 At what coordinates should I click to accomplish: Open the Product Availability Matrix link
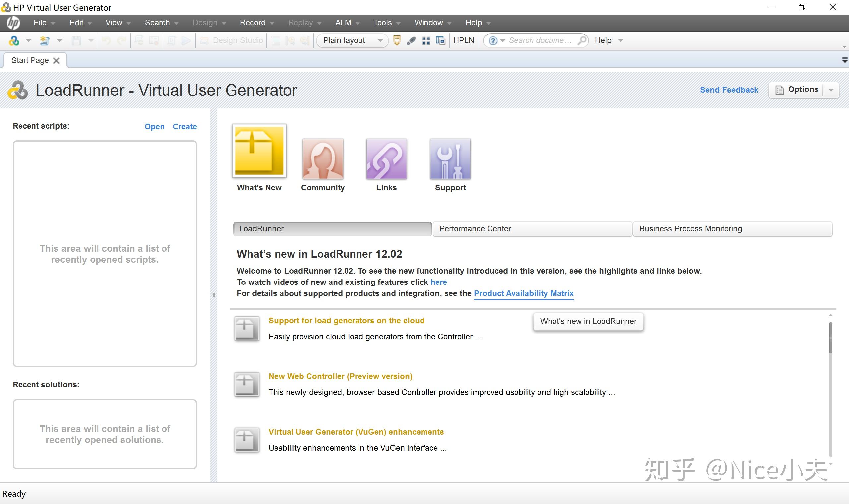(523, 293)
